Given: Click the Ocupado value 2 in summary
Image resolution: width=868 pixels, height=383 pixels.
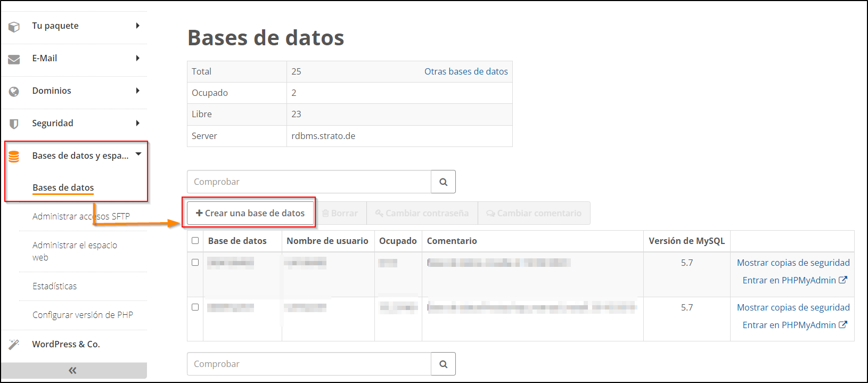Looking at the screenshot, I should click(x=294, y=93).
